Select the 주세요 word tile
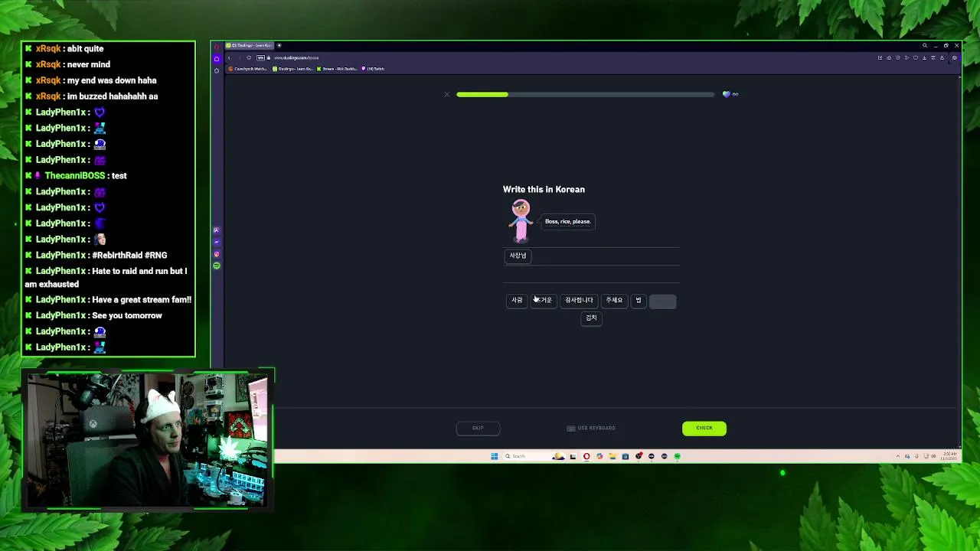This screenshot has height=551, width=980. pos(614,300)
